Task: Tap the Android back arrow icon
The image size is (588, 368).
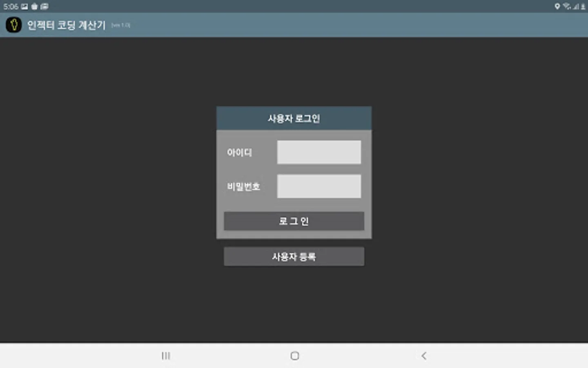Action: point(424,356)
